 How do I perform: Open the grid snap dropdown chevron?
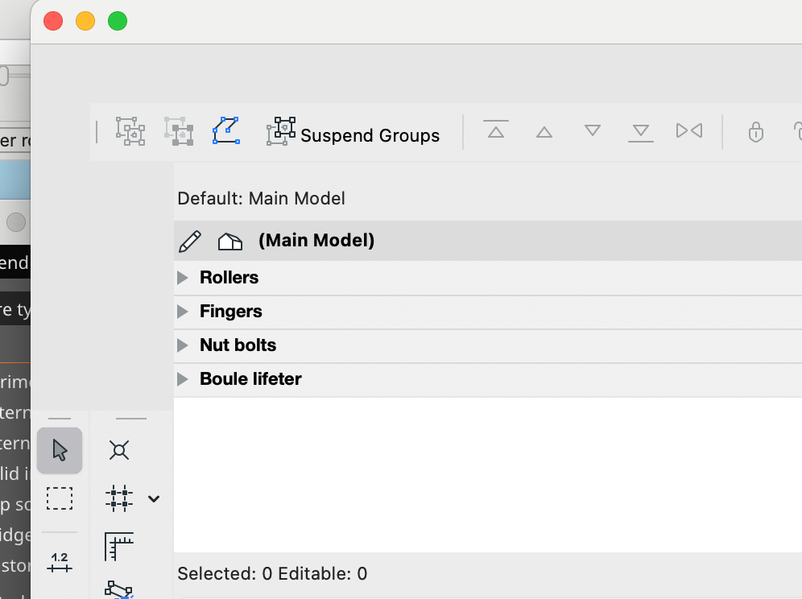coord(154,498)
